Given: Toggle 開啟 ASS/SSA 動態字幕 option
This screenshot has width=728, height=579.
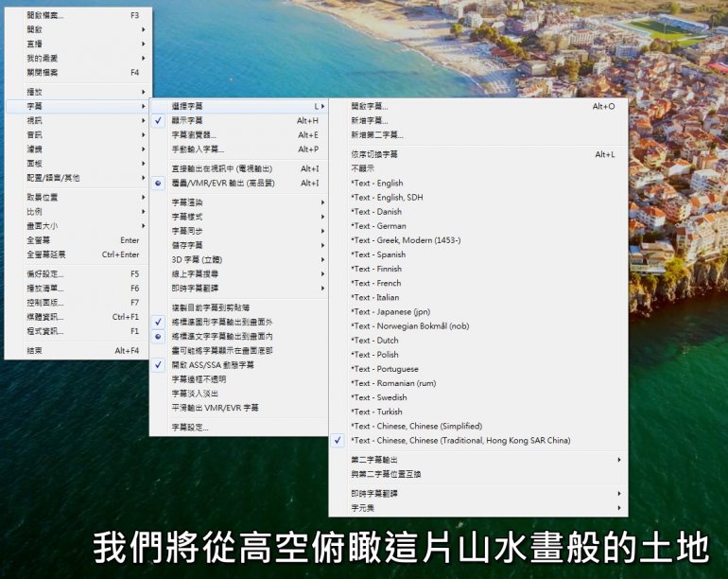Looking at the screenshot, I should click(x=238, y=365).
